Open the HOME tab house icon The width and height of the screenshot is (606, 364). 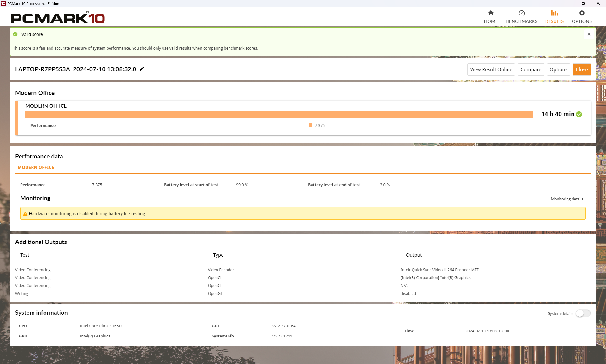pyautogui.click(x=490, y=13)
